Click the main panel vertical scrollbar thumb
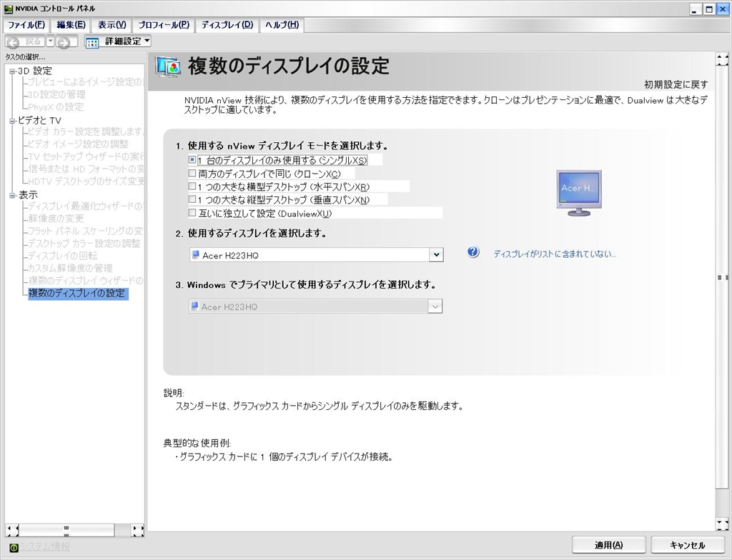The width and height of the screenshot is (732, 560). click(x=722, y=277)
